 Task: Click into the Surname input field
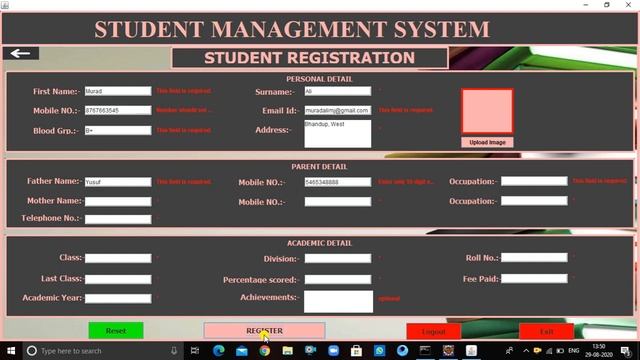[338, 91]
